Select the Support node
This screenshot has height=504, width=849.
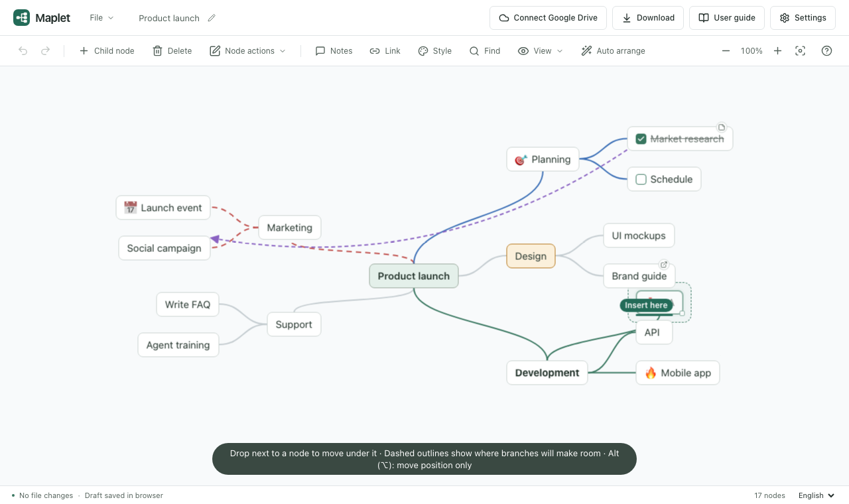click(294, 324)
